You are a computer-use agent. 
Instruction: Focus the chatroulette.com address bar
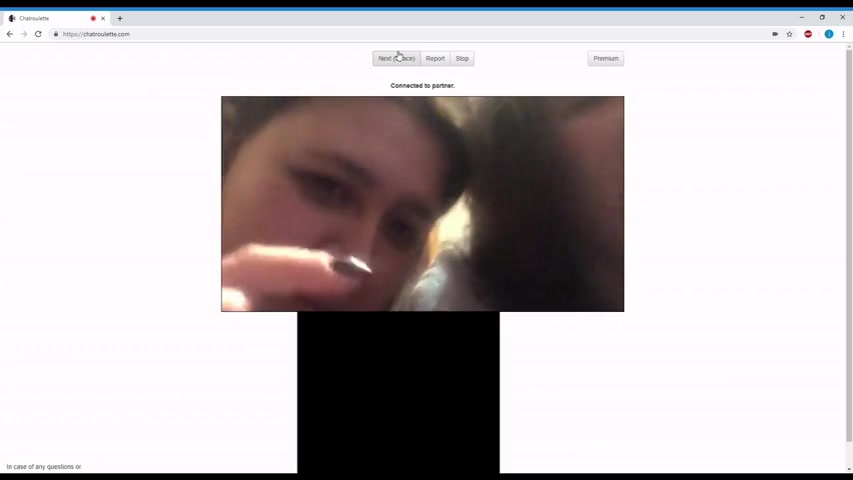[x=408, y=34]
